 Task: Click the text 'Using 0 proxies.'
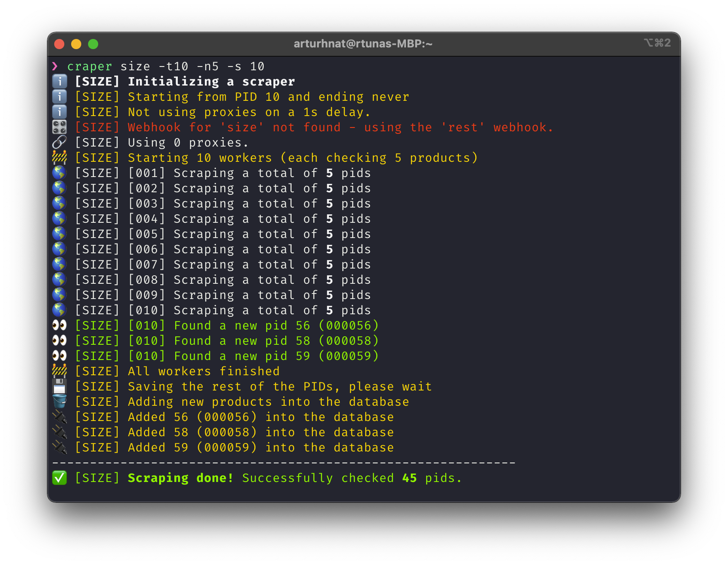(188, 143)
